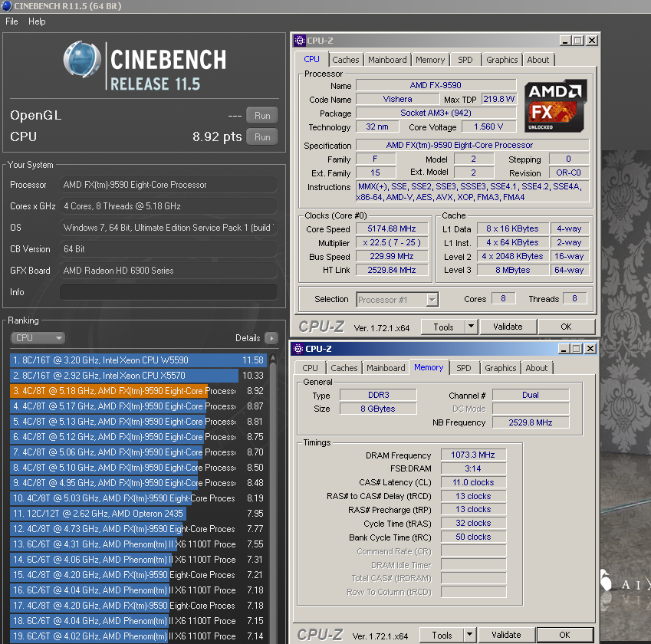The width and height of the screenshot is (651, 644).
Task: Open Memory tab in top CPU-Z window
Action: tap(430, 60)
